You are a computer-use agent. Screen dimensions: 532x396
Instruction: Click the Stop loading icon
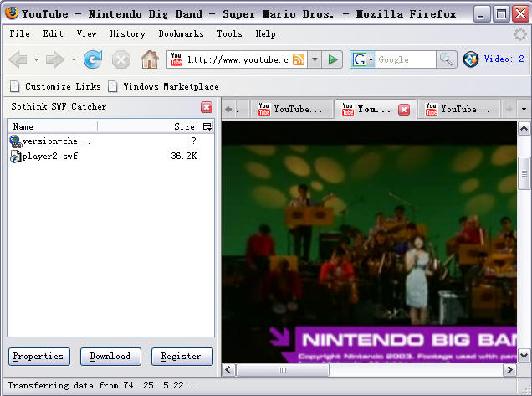121,60
